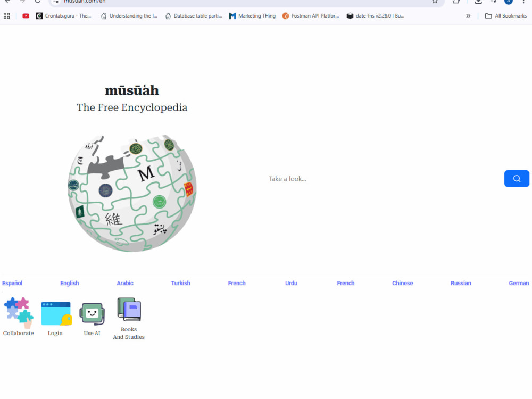Click the musuah globe logo
532x399 pixels.
click(132, 193)
